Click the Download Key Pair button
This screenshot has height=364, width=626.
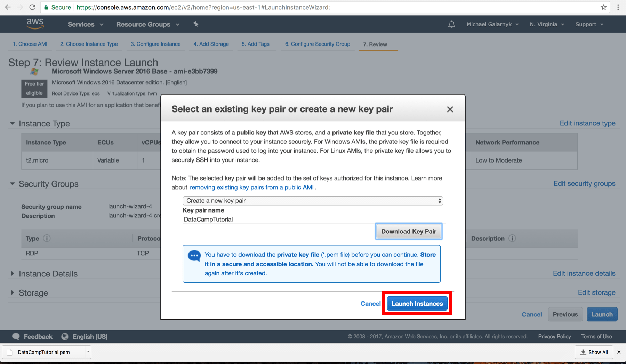click(408, 231)
